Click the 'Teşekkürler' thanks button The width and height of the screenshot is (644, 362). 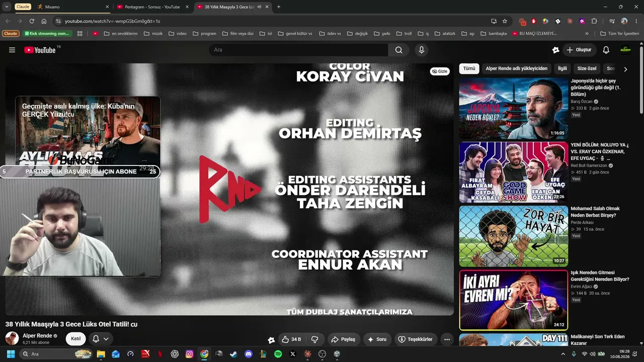[x=416, y=339]
